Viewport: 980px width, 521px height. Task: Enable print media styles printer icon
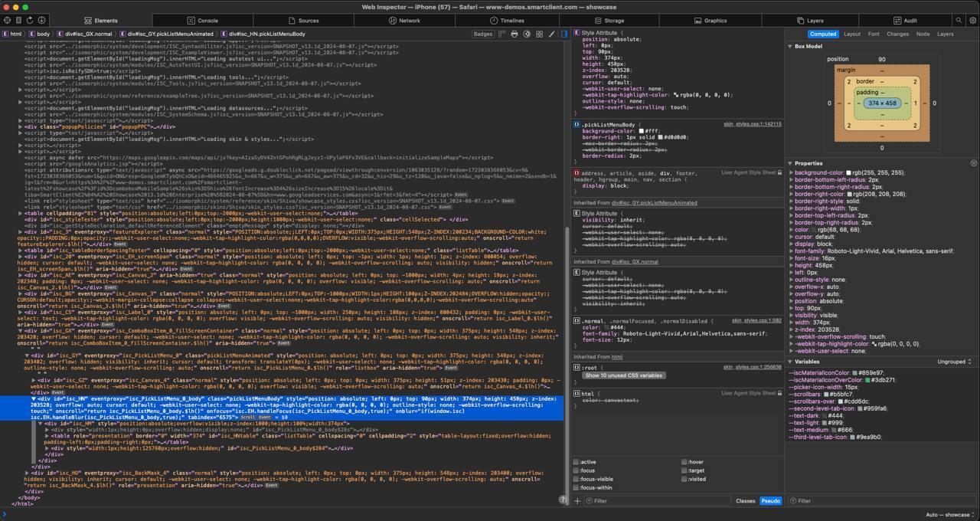click(x=514, y=34)
